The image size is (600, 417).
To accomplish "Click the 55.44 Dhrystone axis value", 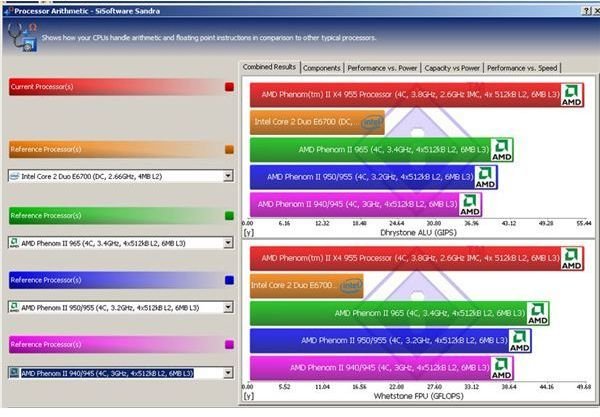I will click(584, 223).
